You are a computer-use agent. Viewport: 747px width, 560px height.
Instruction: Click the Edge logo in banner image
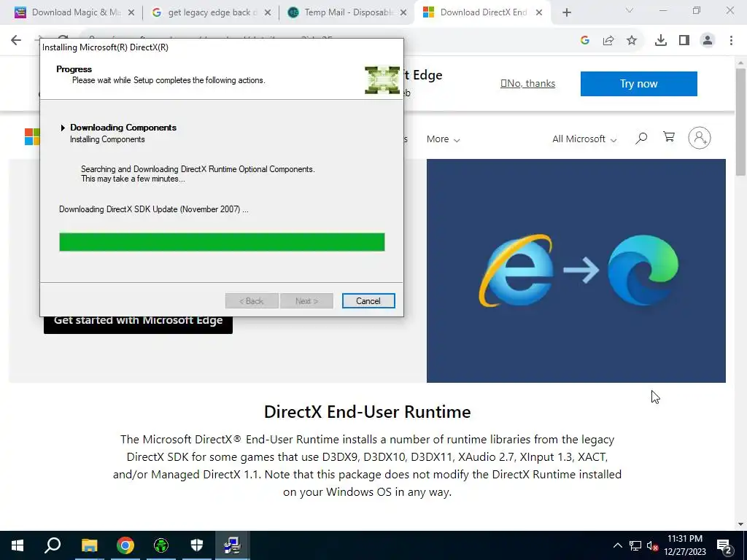(x=643, y=270)
